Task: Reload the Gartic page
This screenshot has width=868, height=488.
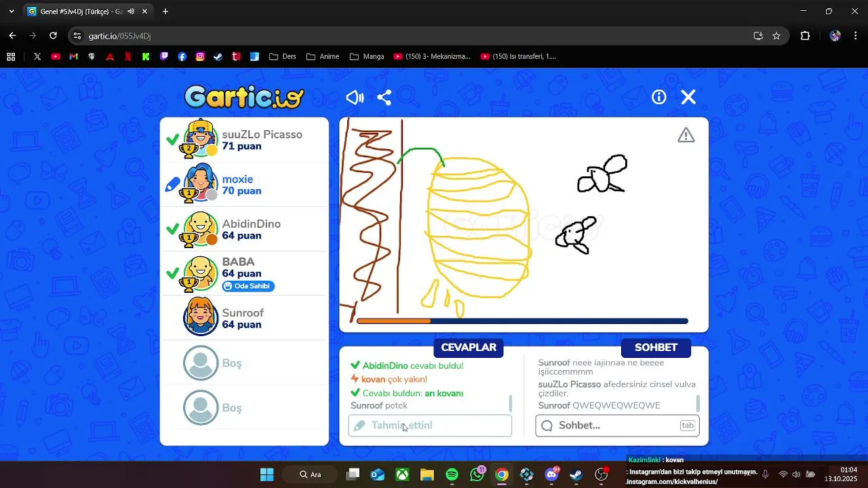Action: pyautogui.click(x=54, y=36)
